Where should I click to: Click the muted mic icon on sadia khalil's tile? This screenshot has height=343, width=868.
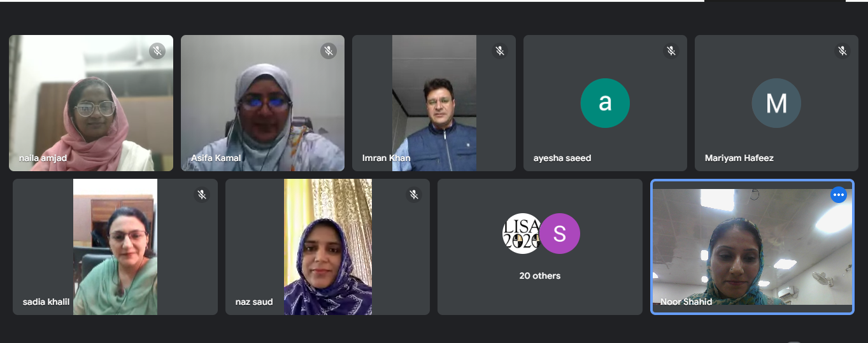click(202, 195)
